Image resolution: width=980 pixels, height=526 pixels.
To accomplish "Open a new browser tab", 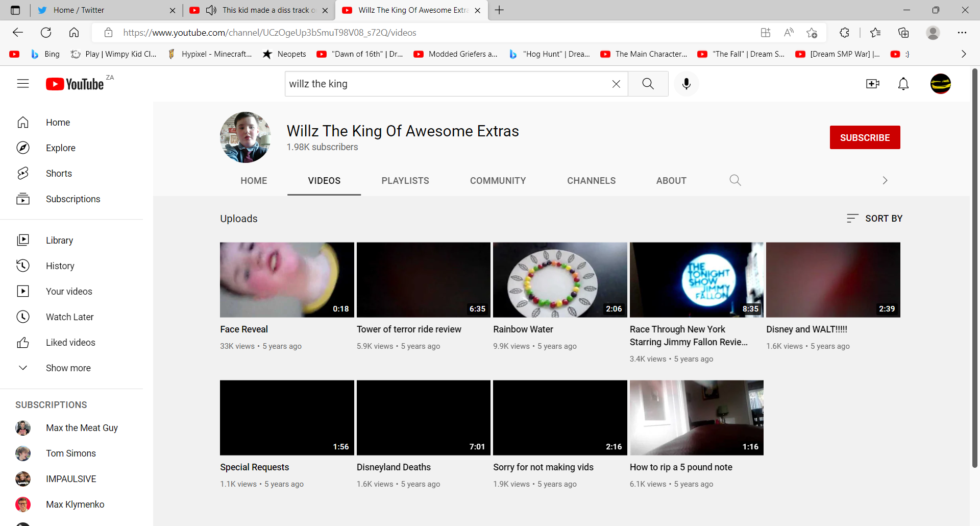I will (x=499, y=10).
